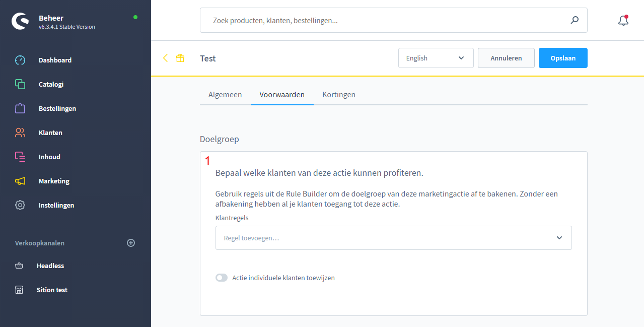Click inside the product search field

click(352, 20)
